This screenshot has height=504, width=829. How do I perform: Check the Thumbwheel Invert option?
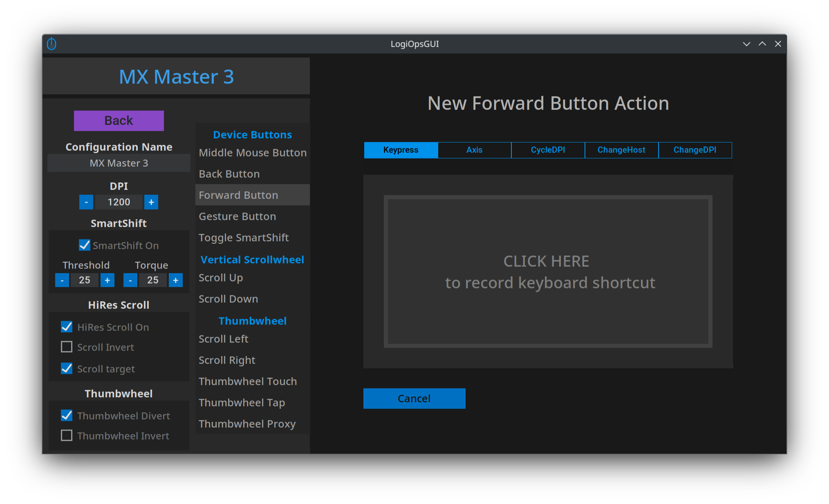click(x=67, y=435)
